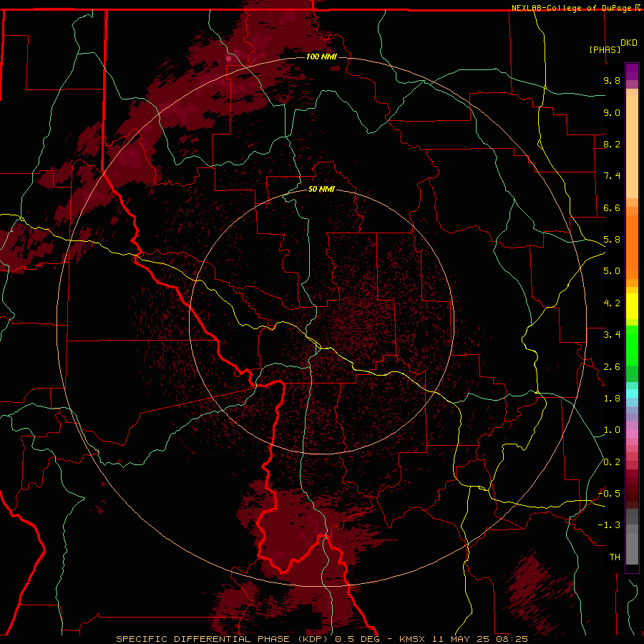Screen dimensions: 644x644
Task: Click the TH threshold label
Action: click(x=615, y=557)
